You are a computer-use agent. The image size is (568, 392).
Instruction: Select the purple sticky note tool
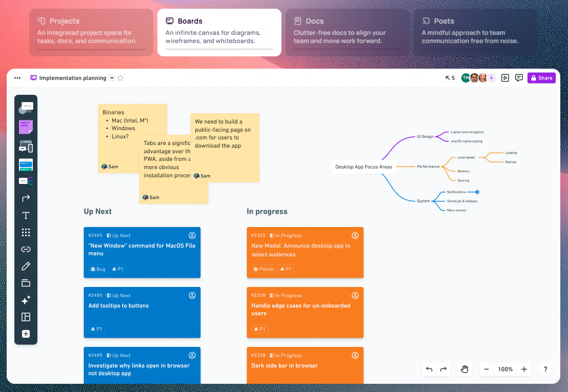(26, 127)
